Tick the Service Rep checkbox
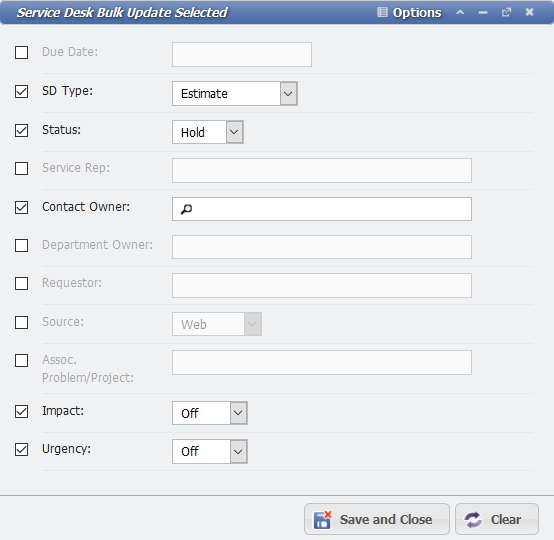The width and height of the screenshot is (554, 540). (22, 168)
